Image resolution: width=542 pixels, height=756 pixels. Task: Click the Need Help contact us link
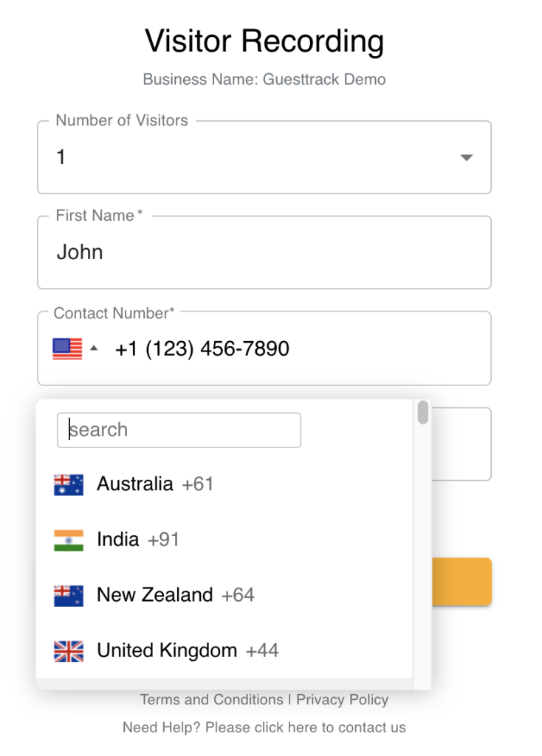pos(264,727)
